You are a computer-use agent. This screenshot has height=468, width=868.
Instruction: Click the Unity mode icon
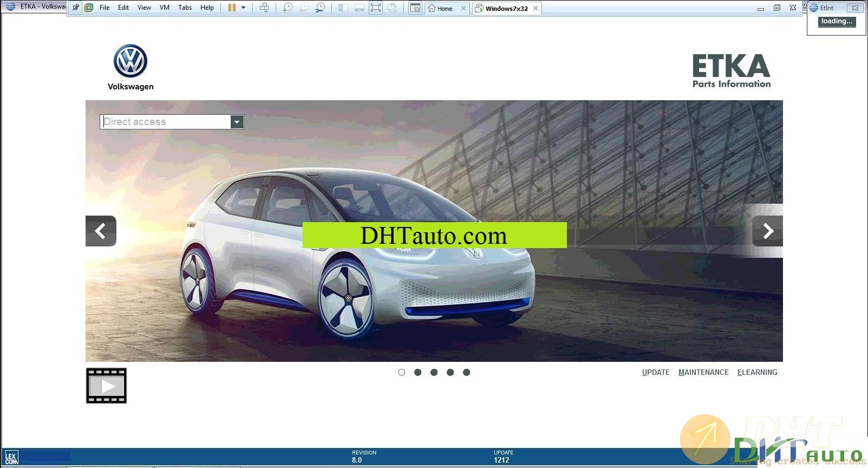coord(393,8)
